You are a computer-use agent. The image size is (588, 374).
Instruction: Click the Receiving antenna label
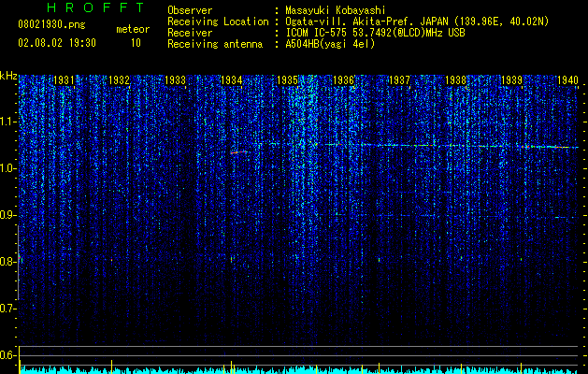tap(215, 44)
